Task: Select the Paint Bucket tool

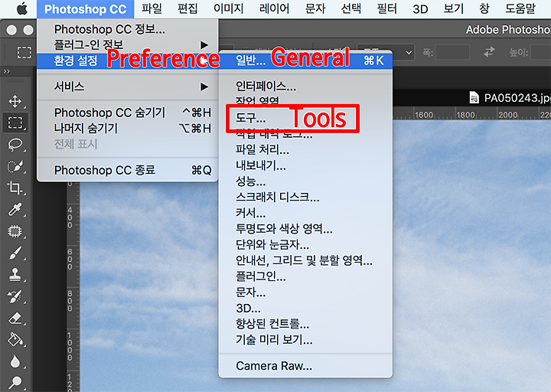Action: pos(15,340)
